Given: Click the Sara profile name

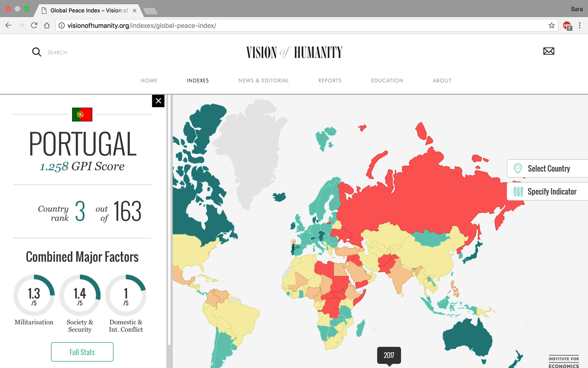Looking at the screenshot, I should [577, 9].
